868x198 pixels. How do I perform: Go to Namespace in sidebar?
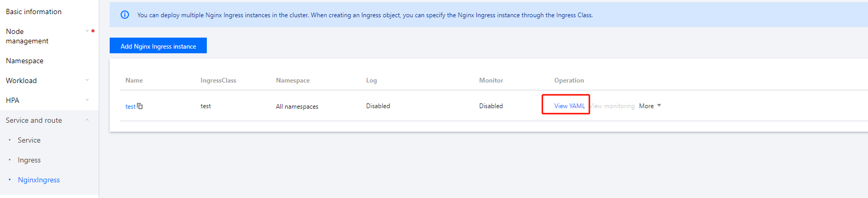[x=25, y=61]
